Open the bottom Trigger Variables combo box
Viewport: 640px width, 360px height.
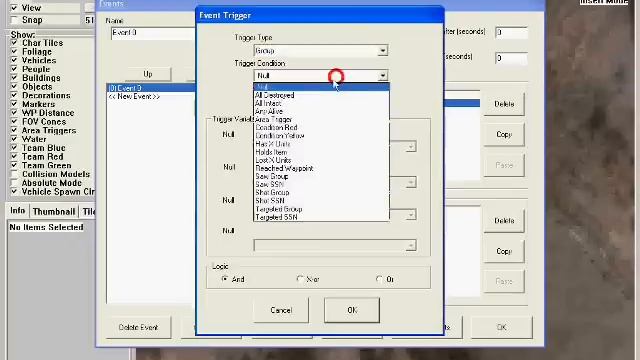335,245
